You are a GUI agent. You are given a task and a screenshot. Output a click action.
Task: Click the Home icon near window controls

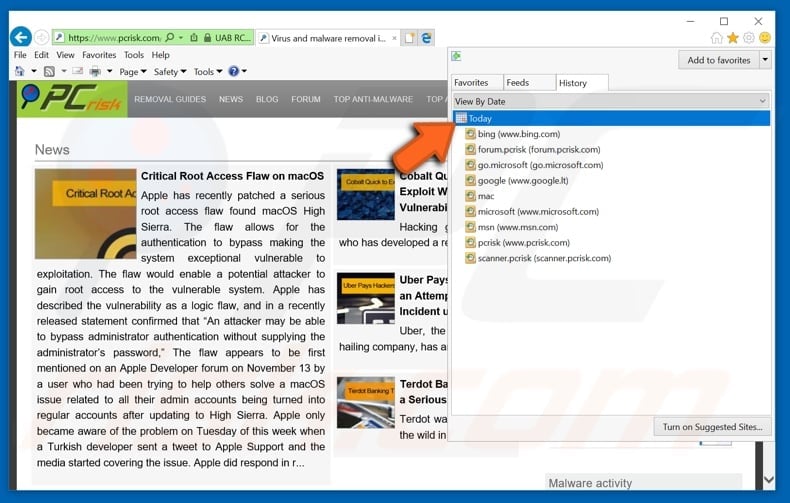click(x=716, y=38)
